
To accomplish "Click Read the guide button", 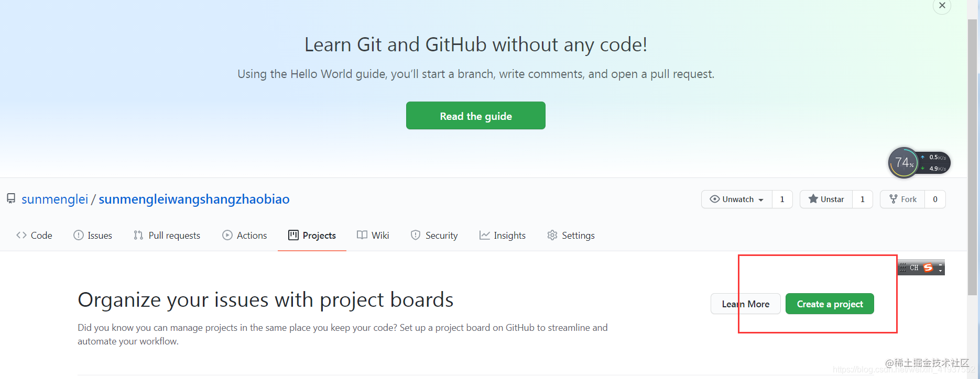I will [476, 116].
